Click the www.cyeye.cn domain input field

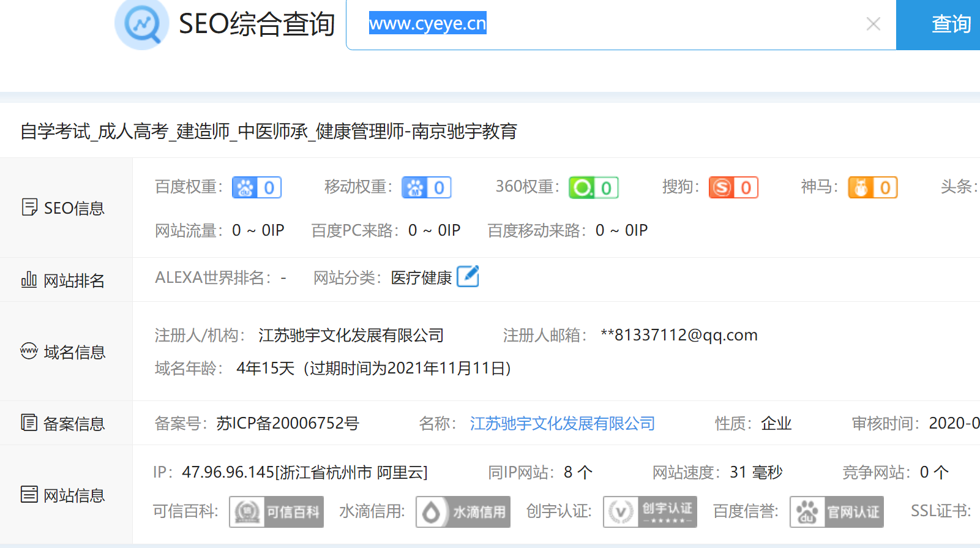pos(612,24)
